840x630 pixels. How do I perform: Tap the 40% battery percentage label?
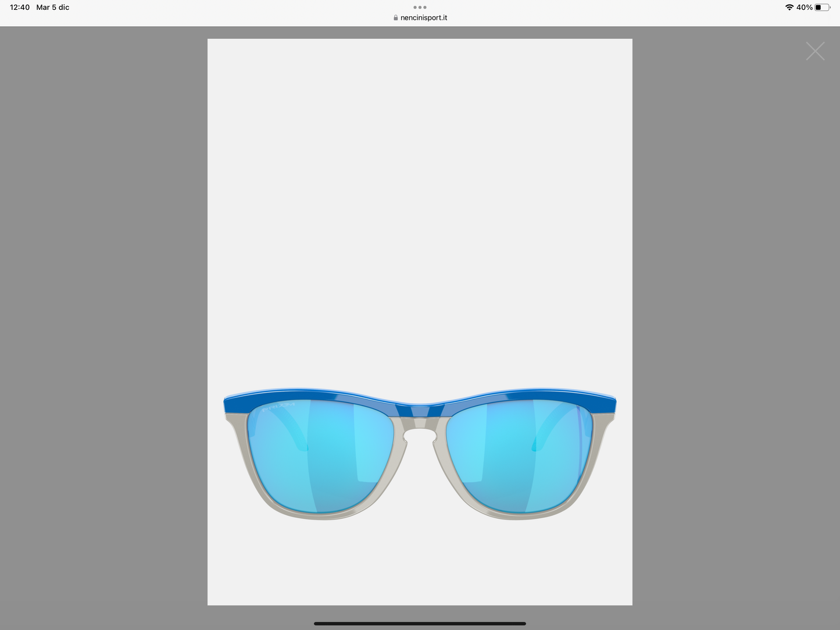tap(805, 7)
